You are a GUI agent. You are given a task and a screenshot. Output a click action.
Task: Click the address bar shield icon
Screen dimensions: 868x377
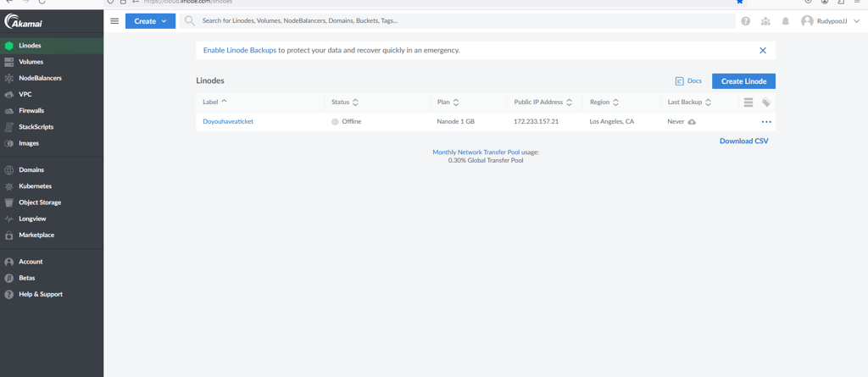(110, 2)
